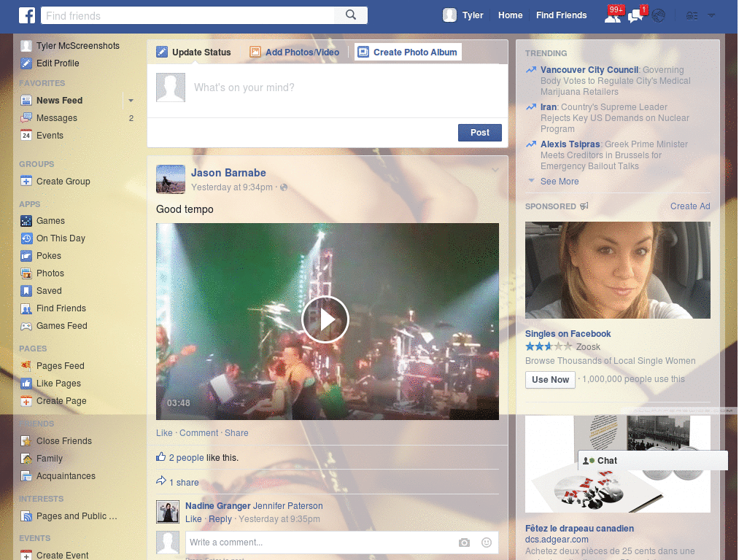The width and height of the screenshot is (747, 560).
Task: Select the Create Photo Album tab
Action: pos(409,52)
